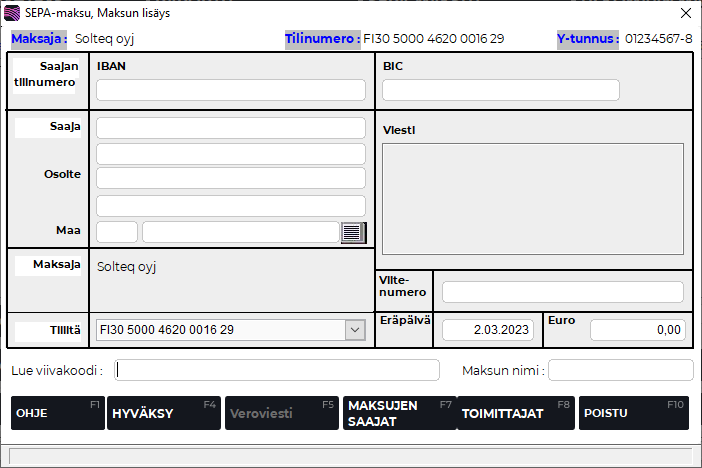702x468 pixels.
Task: Open MAKSUJEN SAAJAT payee list
Action: 398,413
